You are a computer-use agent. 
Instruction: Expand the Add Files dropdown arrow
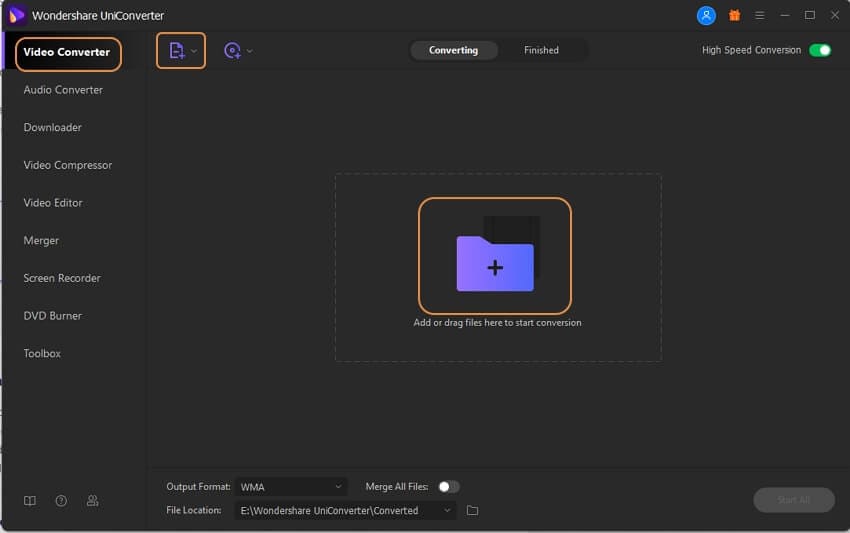click(194, 51)
